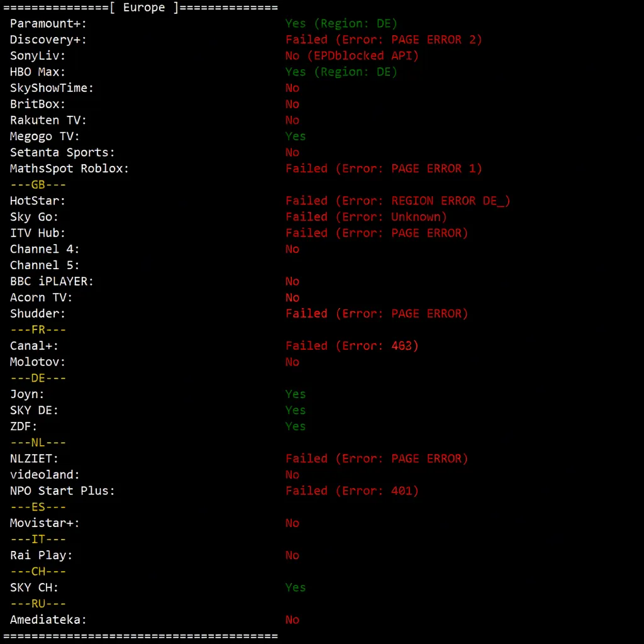The height and width of the screenshot is (644, 644).
Task: Select the Paramount+ service label
Action: 48,24
